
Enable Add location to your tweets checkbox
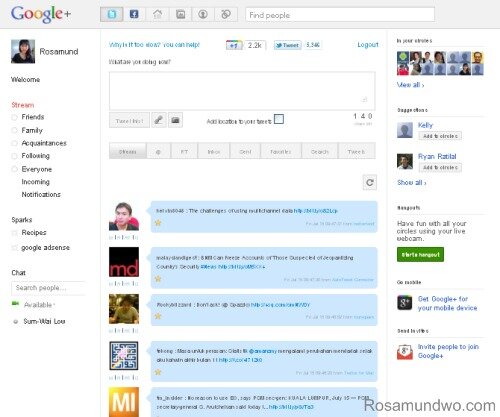coord(279,119)
